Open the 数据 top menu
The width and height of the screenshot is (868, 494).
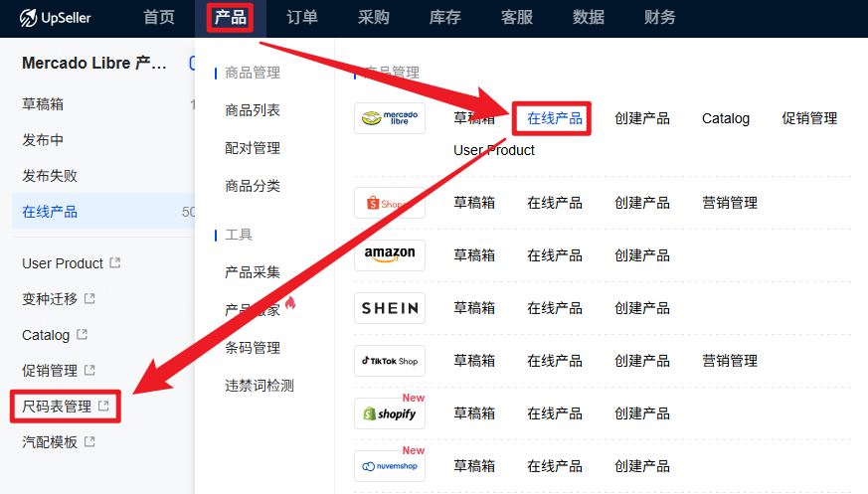coord(589,17)
